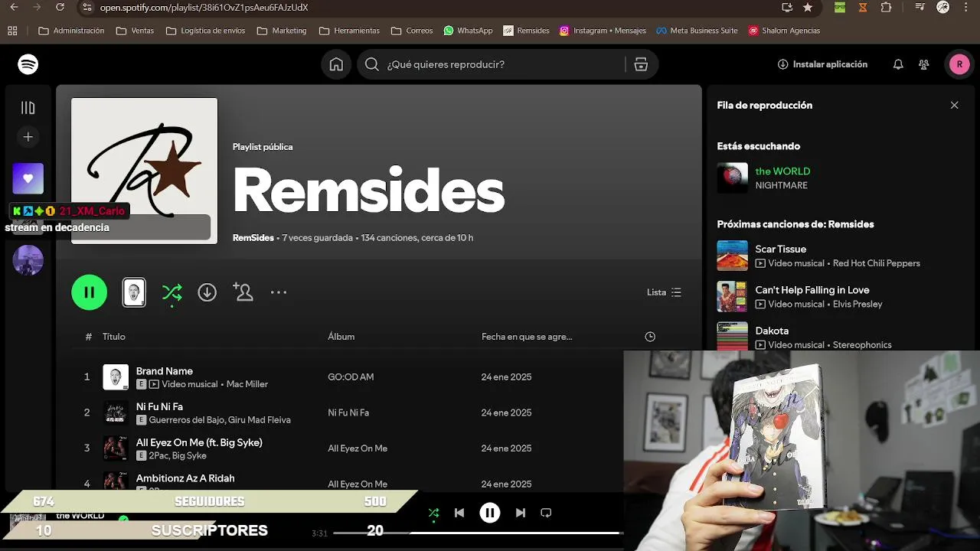This screenshot has height=551, width=980.
Task: Open the Meta Business Suite bookmark
Action: coord(697,31)
